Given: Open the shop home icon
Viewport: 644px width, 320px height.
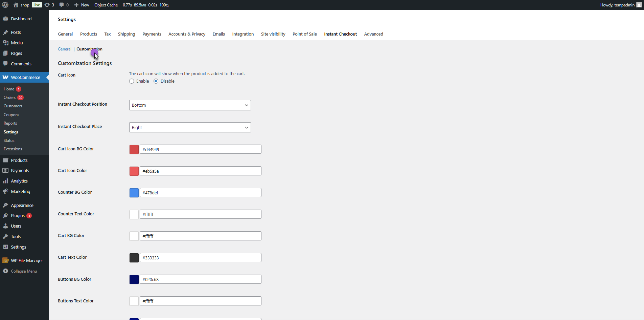Looking at the screenshot, I should (x=16, y=5).
